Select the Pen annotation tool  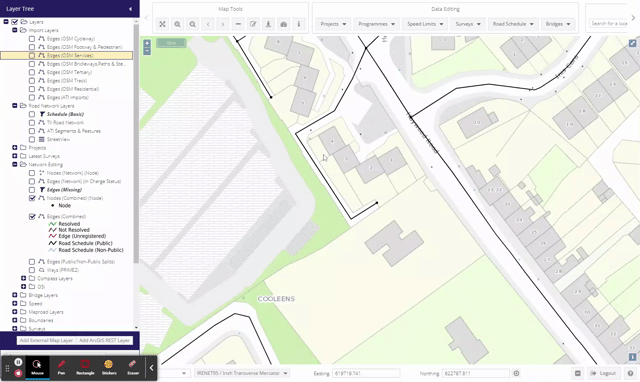pyautogui.click(x=61, y=367)
